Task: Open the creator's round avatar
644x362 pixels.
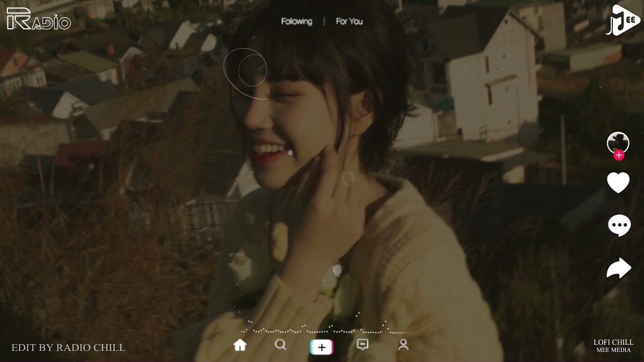Action: 618,142
